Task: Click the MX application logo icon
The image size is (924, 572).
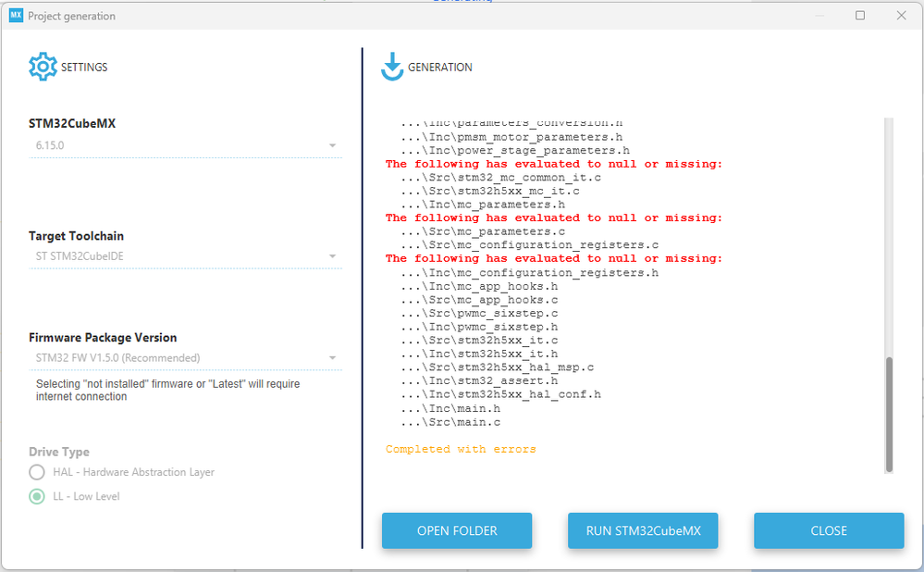Action: point(16,16)
